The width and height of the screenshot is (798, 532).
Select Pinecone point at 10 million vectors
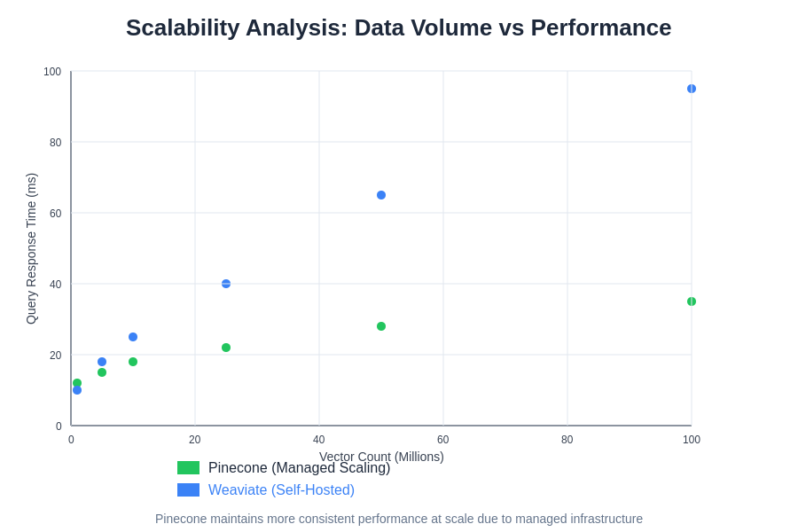[x=133, y=362]
